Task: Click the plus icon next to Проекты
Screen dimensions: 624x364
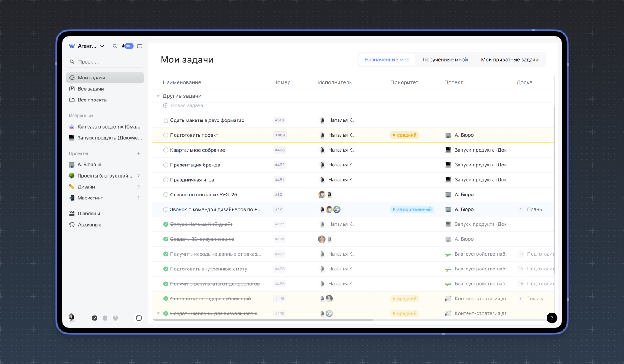Action: pyautogui.click(x=139, y=153)
